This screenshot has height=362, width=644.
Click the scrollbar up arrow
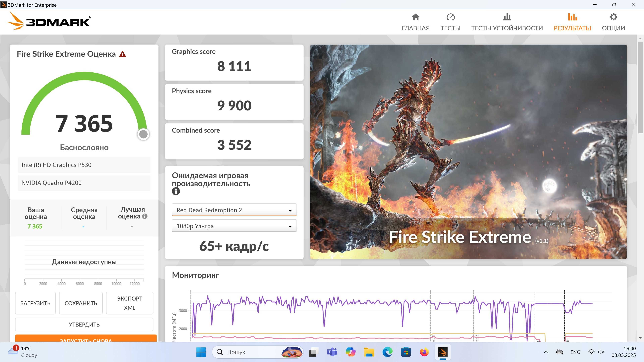pos(640,38)
